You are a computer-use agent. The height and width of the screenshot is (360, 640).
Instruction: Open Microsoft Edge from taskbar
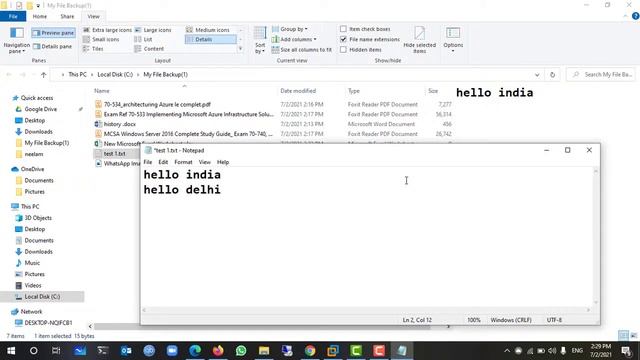(195, 351)
